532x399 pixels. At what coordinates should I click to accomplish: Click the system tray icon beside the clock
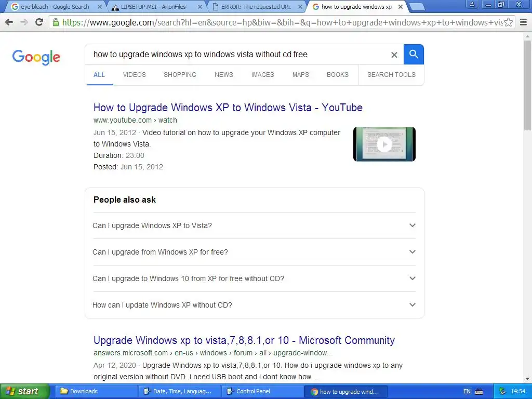click(x=502, y=391)
